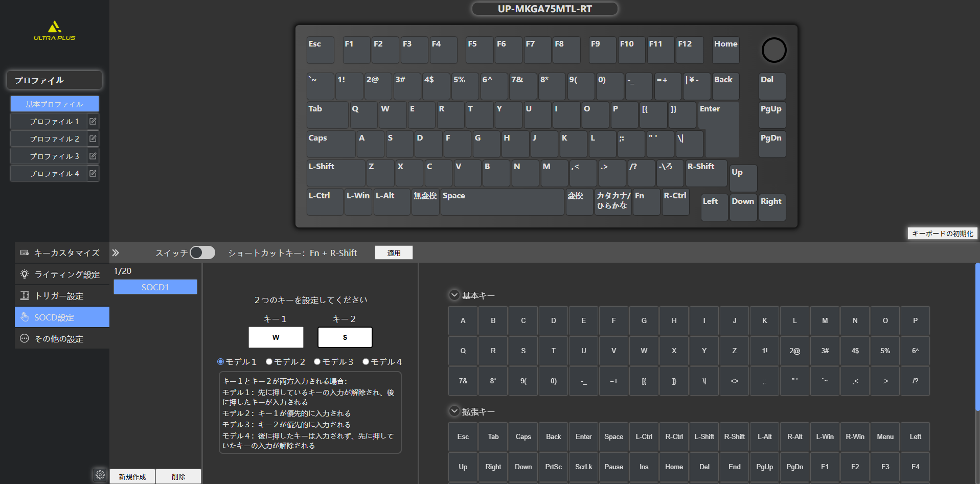Select プロファイル 4
Screen dimensions: 980x484
[49, 174]
